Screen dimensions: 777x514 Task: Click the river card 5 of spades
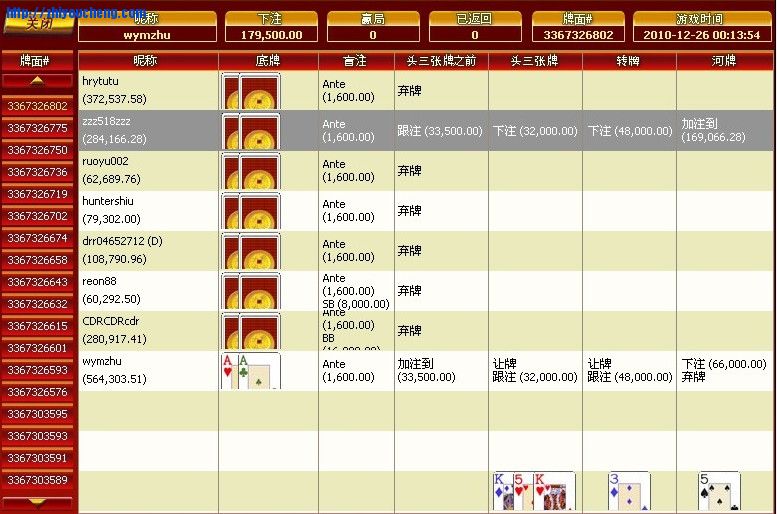click(718, 492)
